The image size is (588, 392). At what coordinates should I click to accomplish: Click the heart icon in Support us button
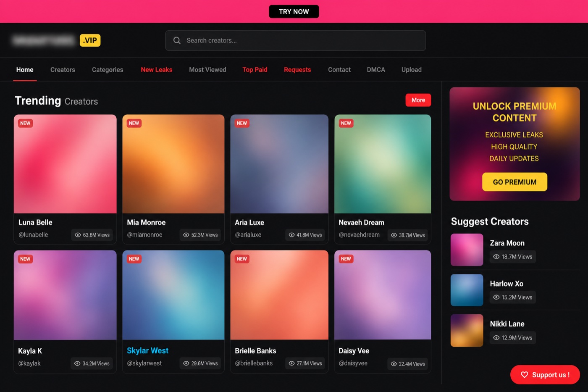pyautogui.click(x=525, y=375)
